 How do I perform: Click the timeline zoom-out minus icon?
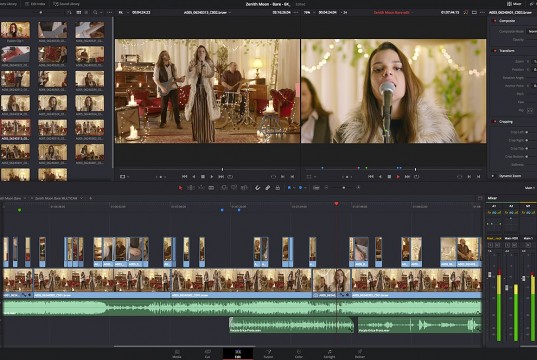tap(326, 188)
